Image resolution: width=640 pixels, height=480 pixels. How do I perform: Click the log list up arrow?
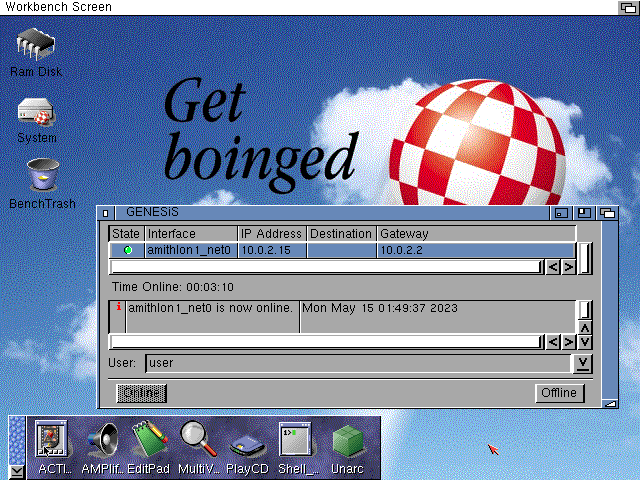pyautogui.click(x=584, y=328)
